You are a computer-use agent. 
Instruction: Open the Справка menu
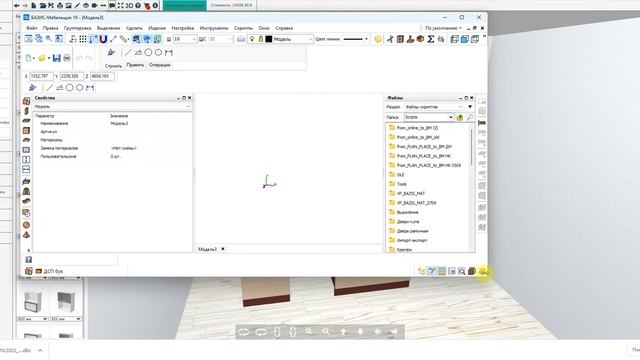(284, 28)
